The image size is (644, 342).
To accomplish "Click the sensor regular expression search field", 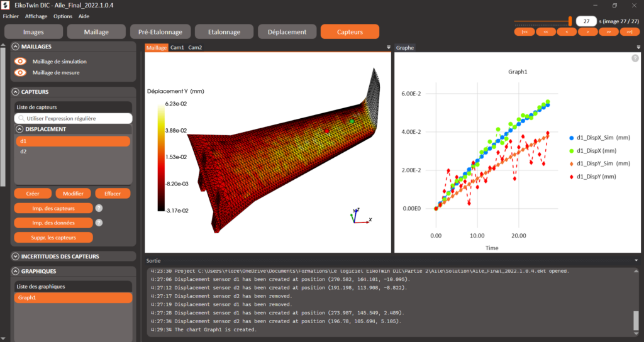I will pos(73,118).
